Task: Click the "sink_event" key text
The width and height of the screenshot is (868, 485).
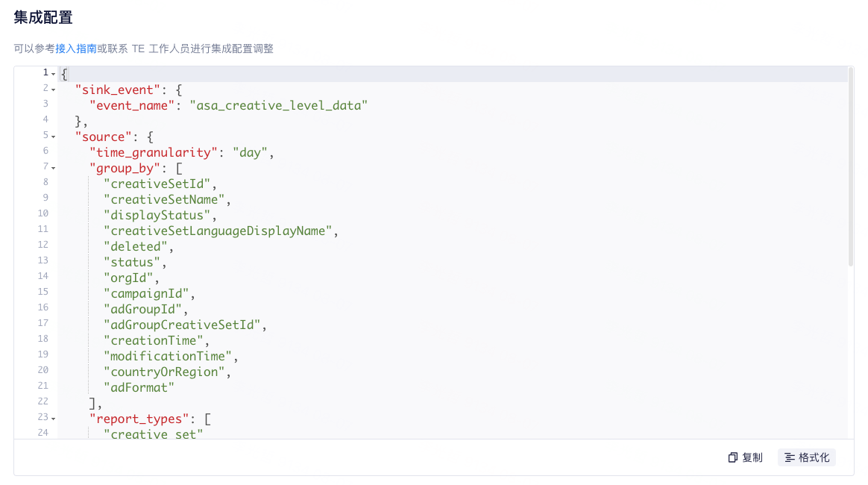Action: click(117, 90)
